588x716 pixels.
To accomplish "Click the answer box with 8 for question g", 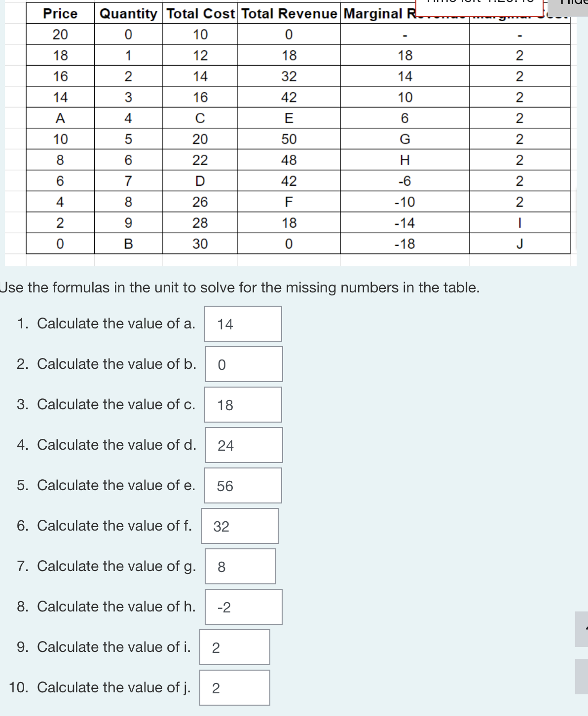I will tap(240, 566).
